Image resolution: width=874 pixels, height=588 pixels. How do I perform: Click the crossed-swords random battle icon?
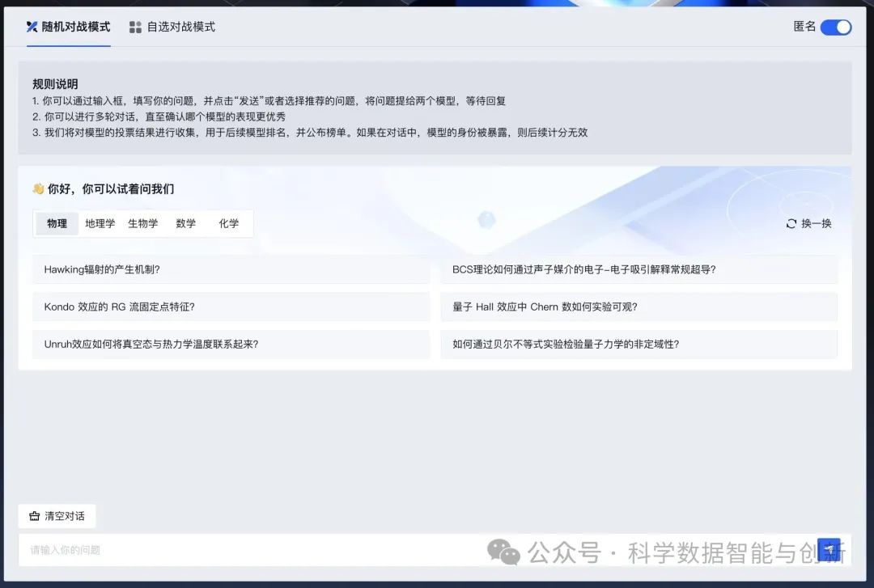[x=32, y=27]
